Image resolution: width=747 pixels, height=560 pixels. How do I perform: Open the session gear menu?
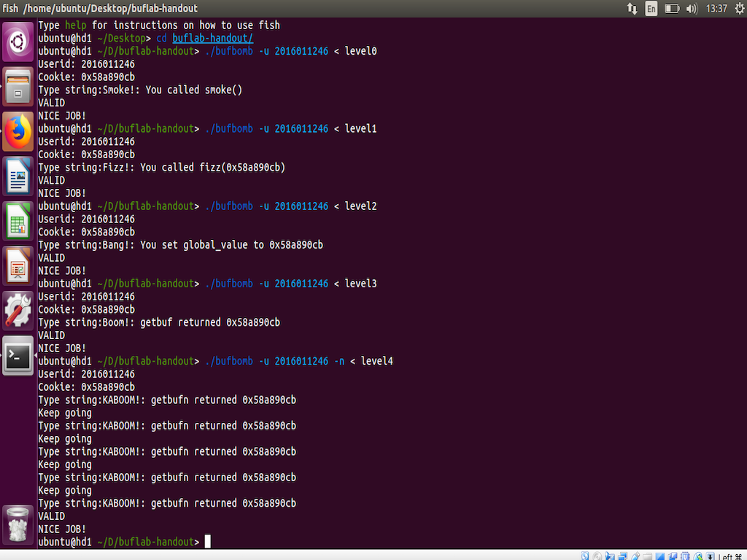740,9
